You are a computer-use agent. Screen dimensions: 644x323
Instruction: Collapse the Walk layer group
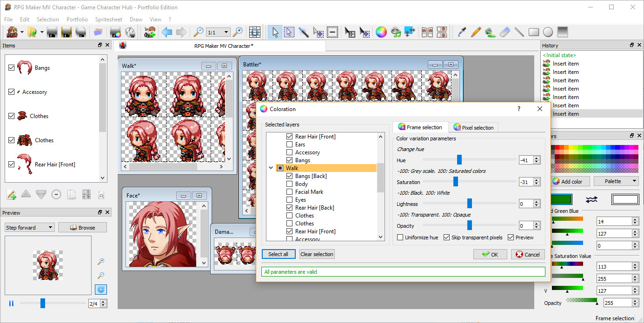(x=271, y=168)
